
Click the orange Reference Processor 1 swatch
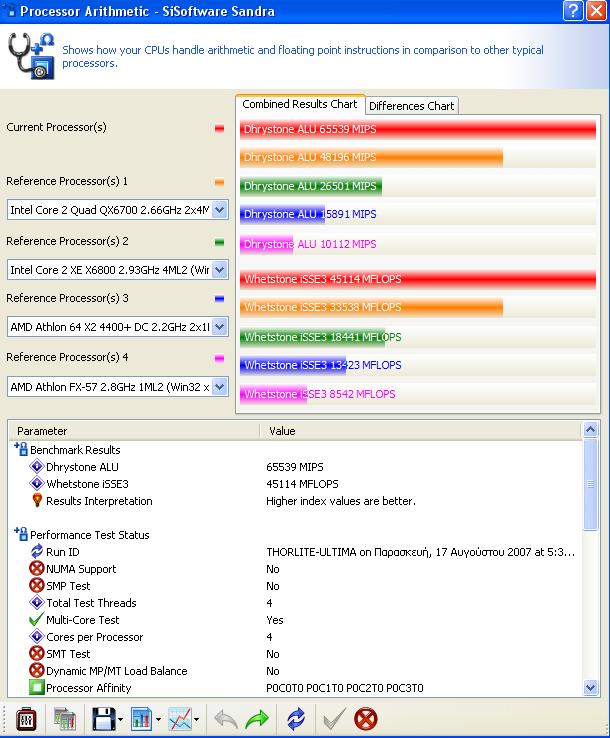(219, 182)
